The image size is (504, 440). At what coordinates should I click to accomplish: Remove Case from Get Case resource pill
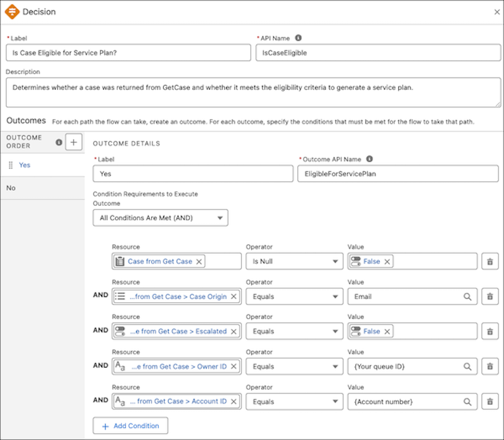pos(199,261)
